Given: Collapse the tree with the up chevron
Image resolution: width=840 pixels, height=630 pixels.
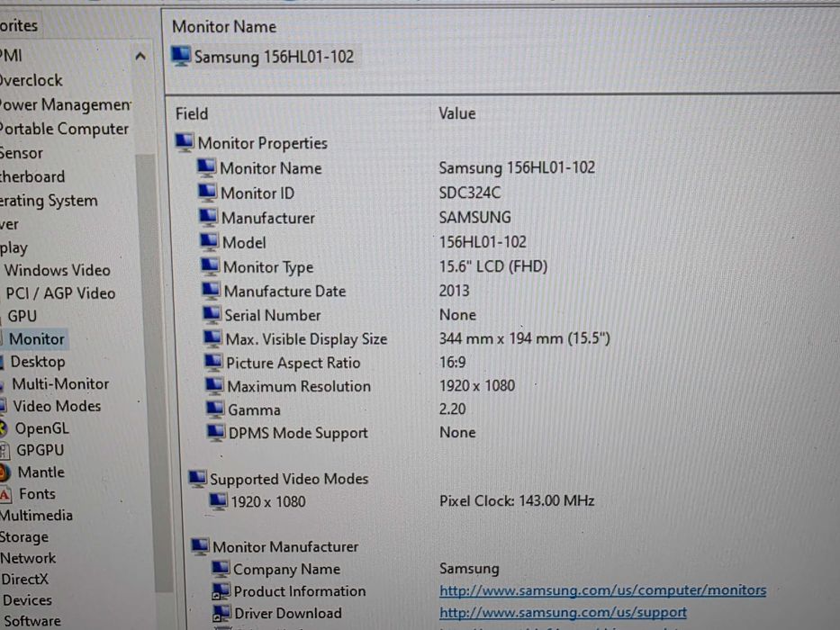Looking at the screenshot, I should pos(140,56).
